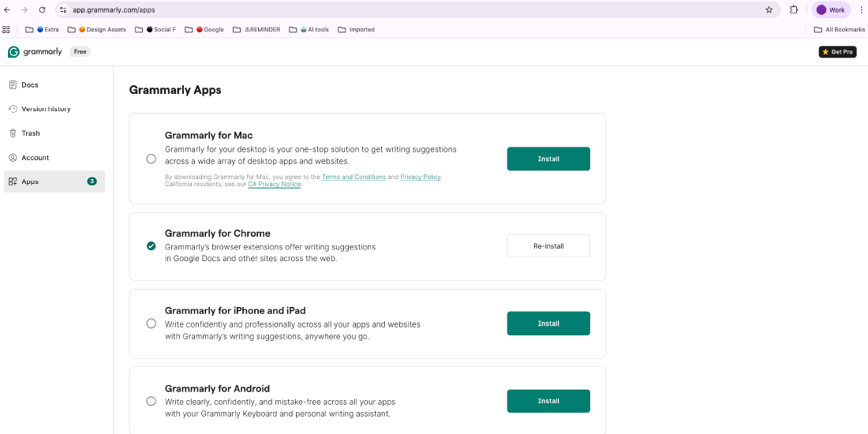Image resolution: width=868 pixels, height=434 pixels.
Task: Open the Terms and Conditions link
Action: click(354, 178)
